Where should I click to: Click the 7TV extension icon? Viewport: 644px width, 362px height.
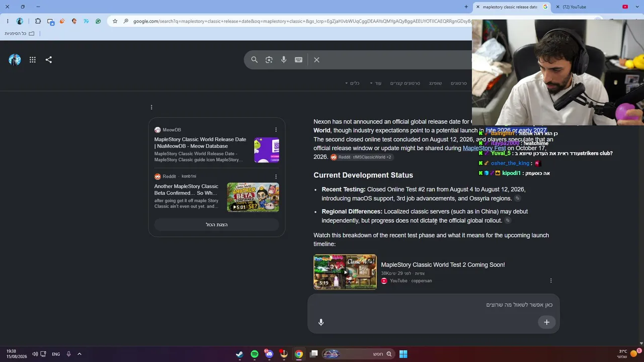pyautogui.click(x=86, y=21)
